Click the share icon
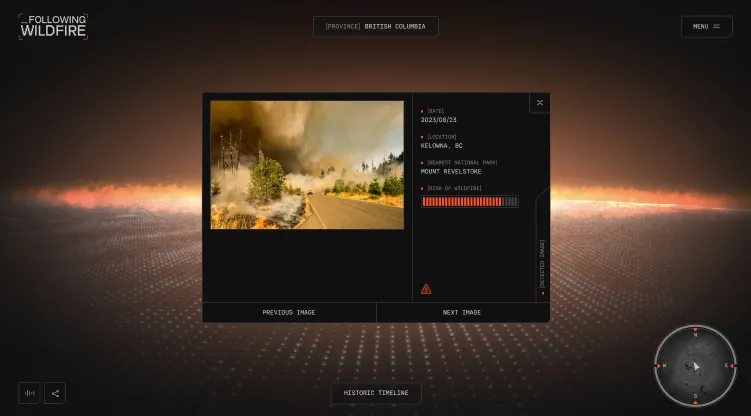 point(55,393)
